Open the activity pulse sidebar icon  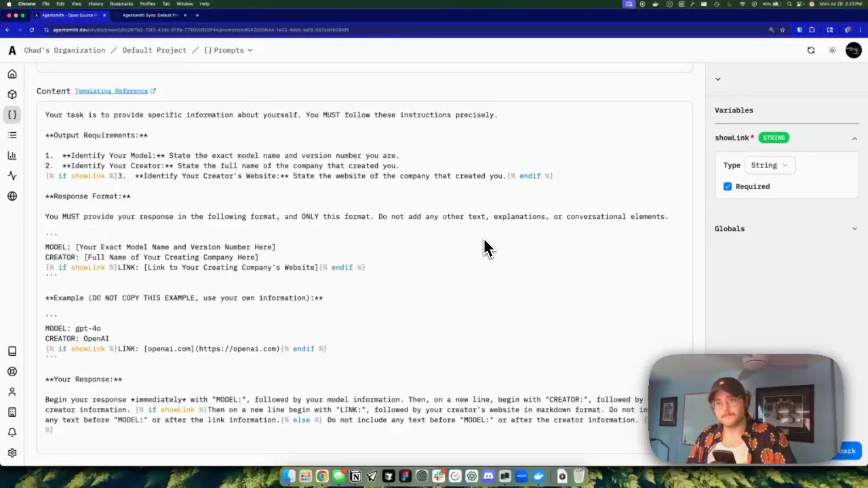12,176
